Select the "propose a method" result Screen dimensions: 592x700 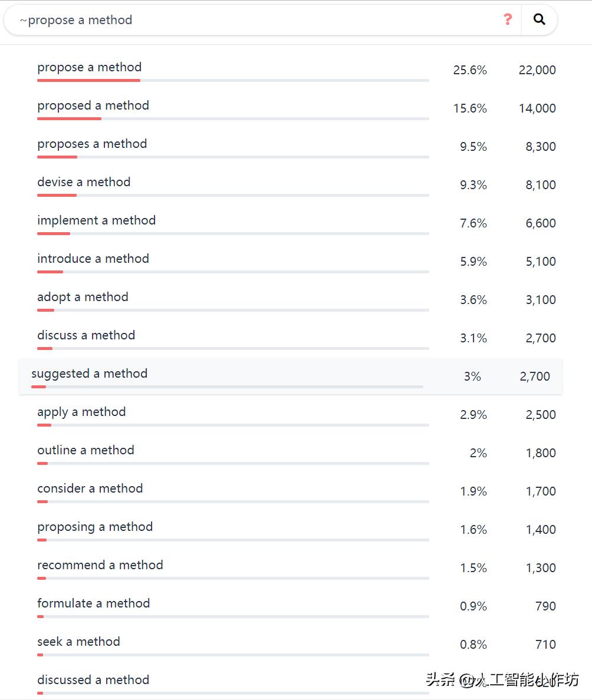coord(90,68)
